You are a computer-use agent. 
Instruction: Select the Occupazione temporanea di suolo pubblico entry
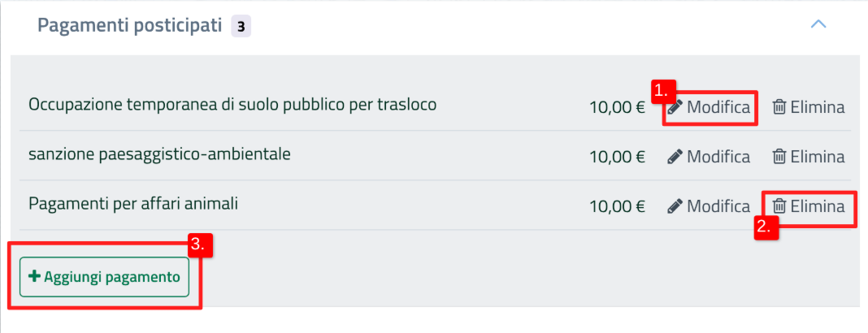[x=232, y=105]
